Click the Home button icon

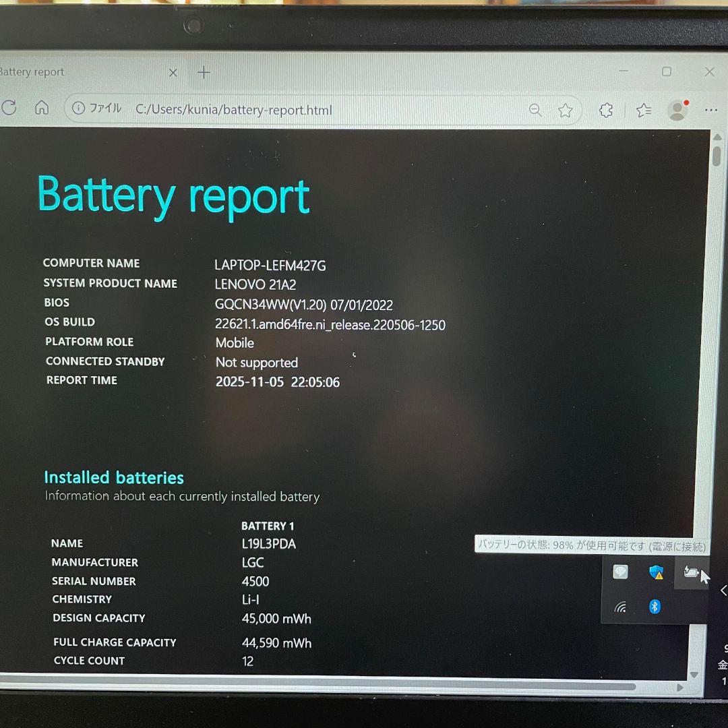pyautogui.click(x=42, y=108)
